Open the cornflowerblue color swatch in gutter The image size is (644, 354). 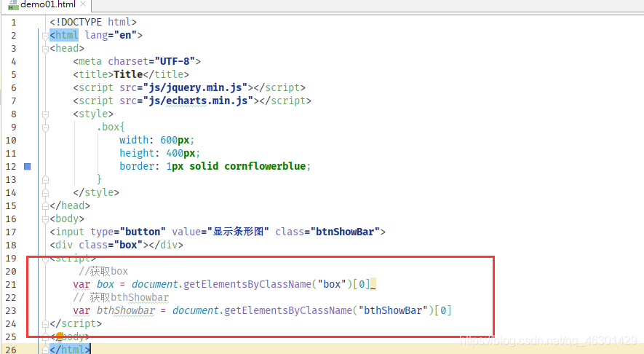click(x=28, y=167)
